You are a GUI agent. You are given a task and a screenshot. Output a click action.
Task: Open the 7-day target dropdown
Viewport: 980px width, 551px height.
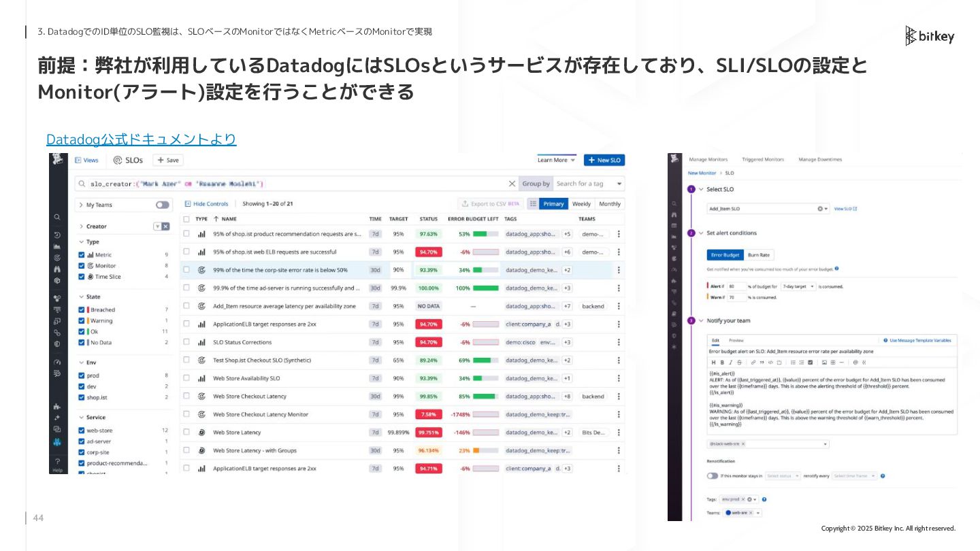[798, 287]
